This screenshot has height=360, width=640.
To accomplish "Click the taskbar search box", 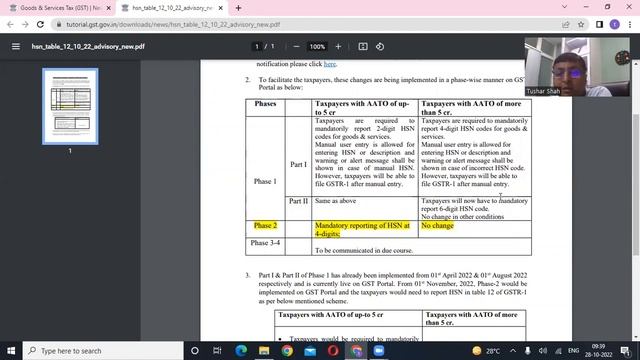I will pyautogui.click(x=103, y=351).
